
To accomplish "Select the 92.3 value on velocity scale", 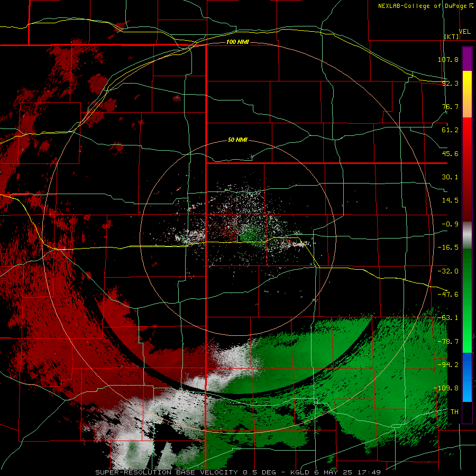I will tap(450, 83).
